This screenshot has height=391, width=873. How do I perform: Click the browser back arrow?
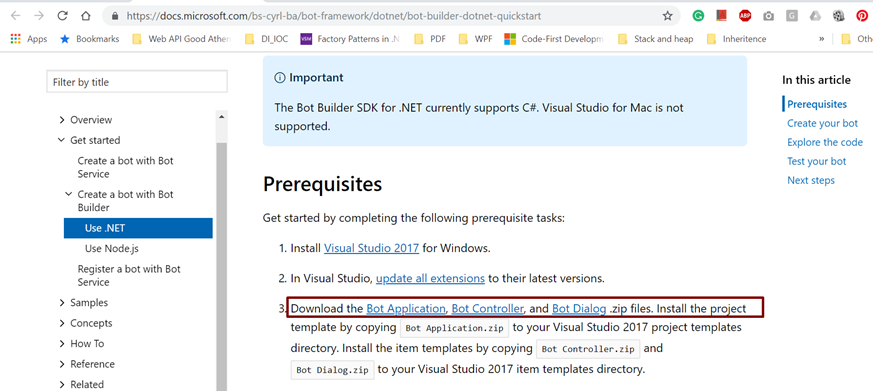click(16, 16)
